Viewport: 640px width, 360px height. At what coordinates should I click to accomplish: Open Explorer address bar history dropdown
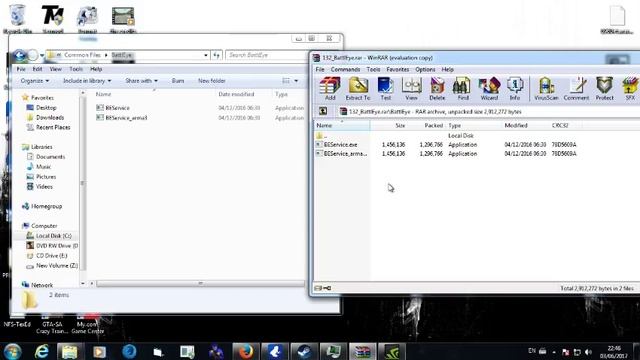[206, 55]
